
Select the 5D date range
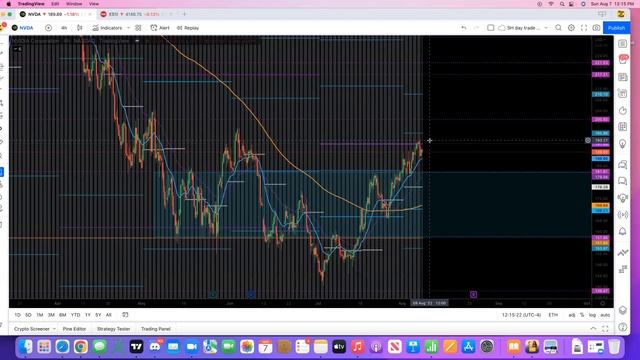pyautogui.click(x=28, y=315)
